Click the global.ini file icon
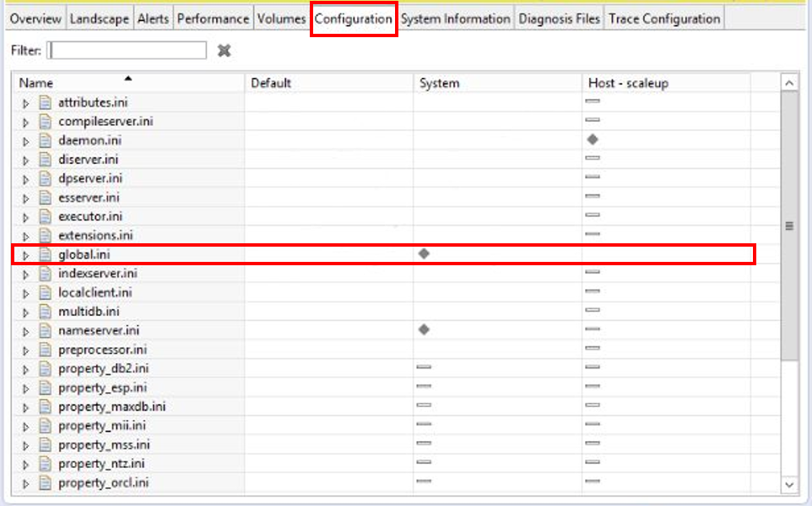This screenshot has width=812, height=506. tap(46, 254)
